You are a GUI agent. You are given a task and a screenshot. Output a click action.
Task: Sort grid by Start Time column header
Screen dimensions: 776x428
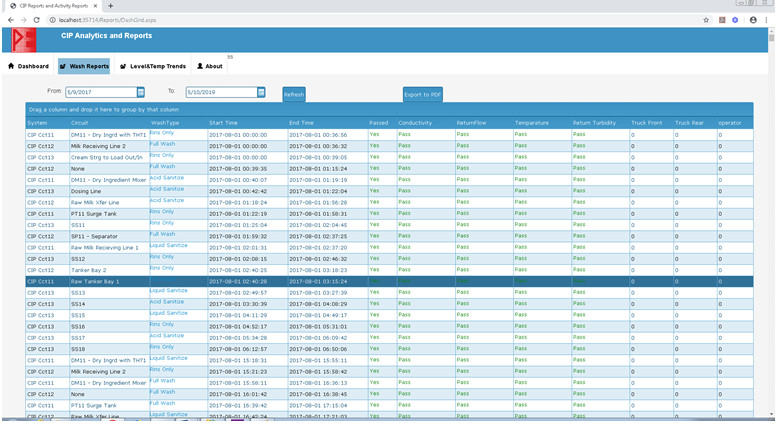[223, 123]
